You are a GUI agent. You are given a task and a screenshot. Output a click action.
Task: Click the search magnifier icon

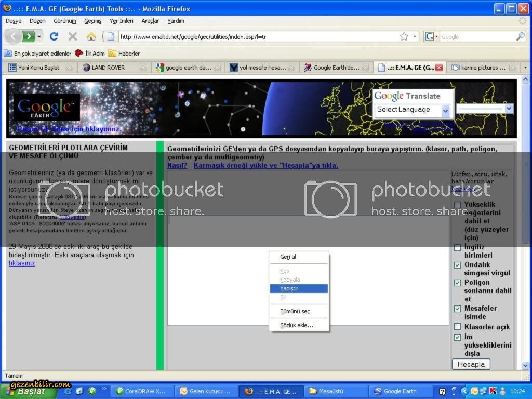(x=520, y=37)
